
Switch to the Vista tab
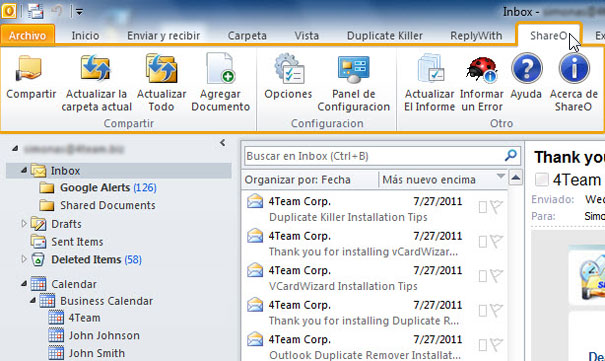[307, 36]
